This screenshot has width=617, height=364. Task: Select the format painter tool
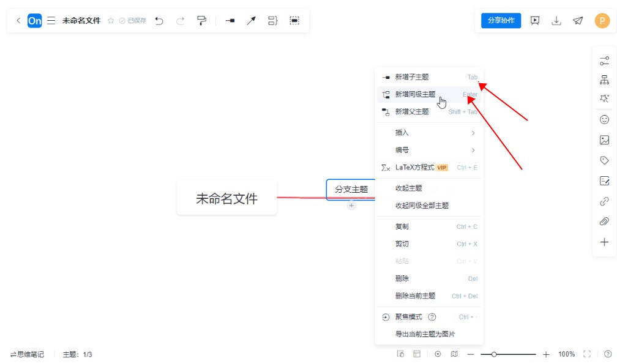[201, 21]
